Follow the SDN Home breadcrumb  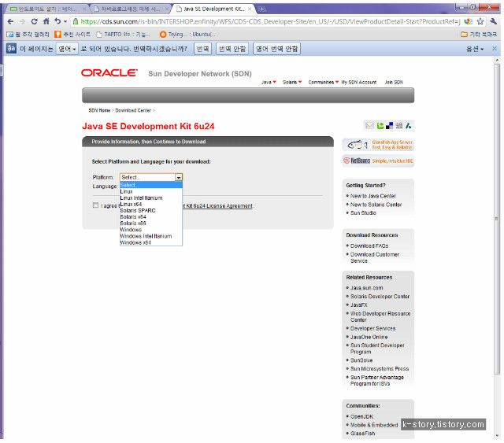[x=99, y=110]
